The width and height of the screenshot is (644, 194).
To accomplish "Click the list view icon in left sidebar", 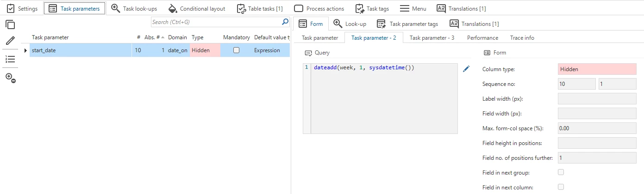I will click(x=10, y=59).
